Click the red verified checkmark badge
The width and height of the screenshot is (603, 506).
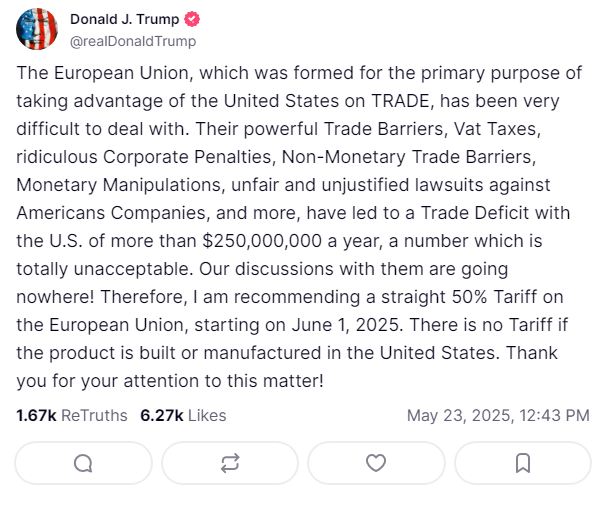coord(193,20)
